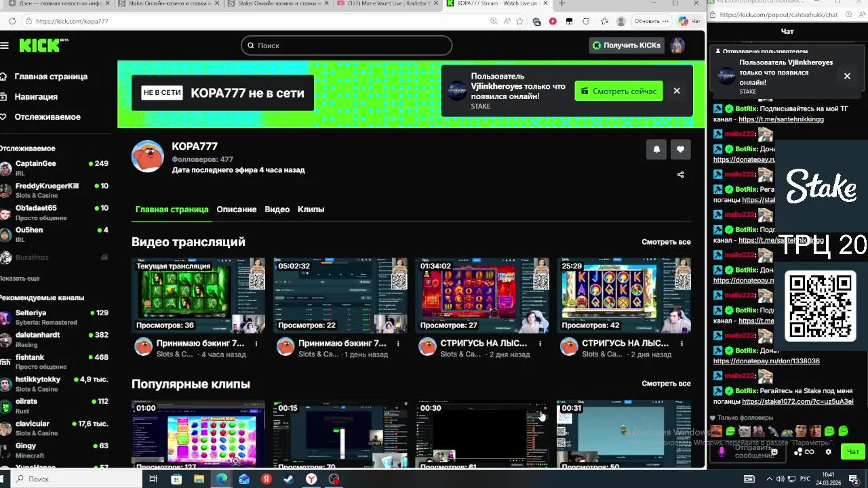Click the Kick search field

[x=347, y=45]
